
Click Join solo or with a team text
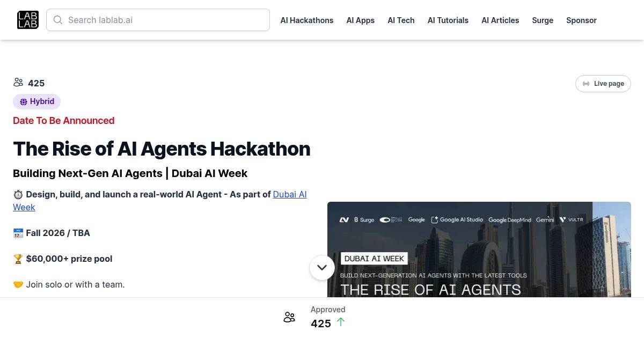tap(76, 284)
